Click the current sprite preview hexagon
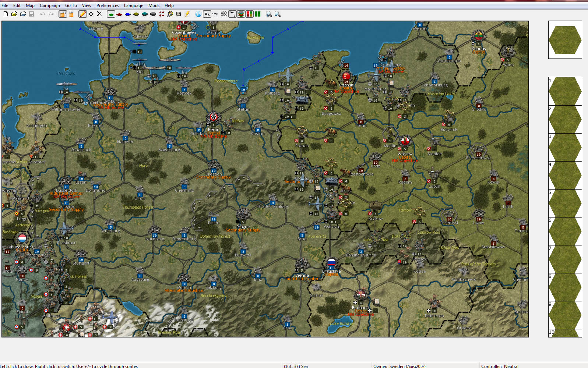588x368 pixels. click(565, 40)
